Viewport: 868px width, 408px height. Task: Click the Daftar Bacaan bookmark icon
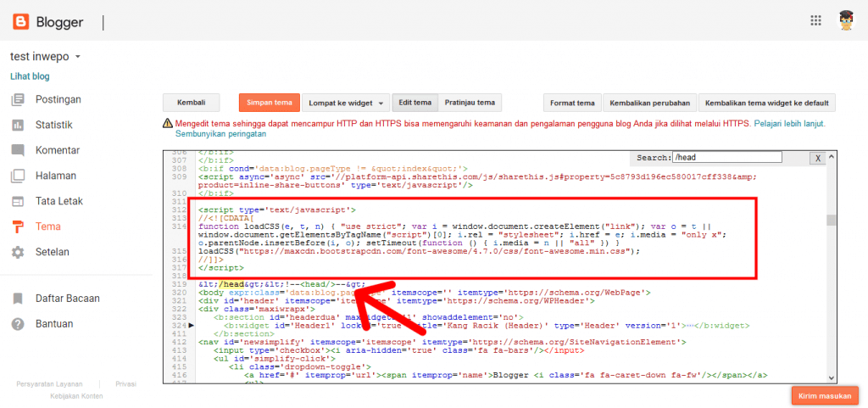19,299
